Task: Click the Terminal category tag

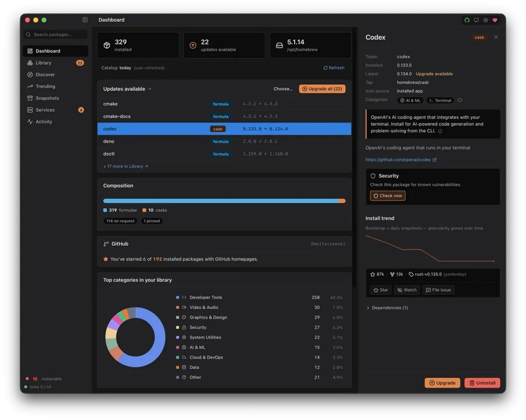Action: click(x=440, y=100)
